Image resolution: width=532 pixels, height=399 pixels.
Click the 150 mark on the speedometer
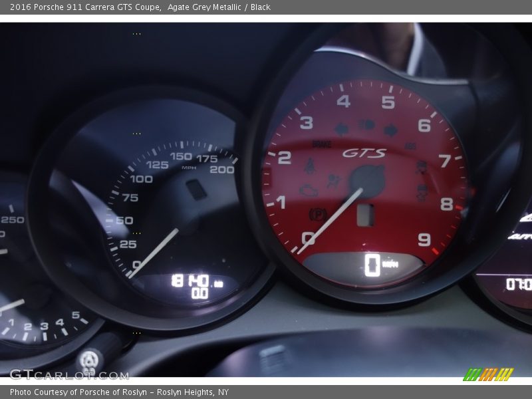tap(181, 156)
